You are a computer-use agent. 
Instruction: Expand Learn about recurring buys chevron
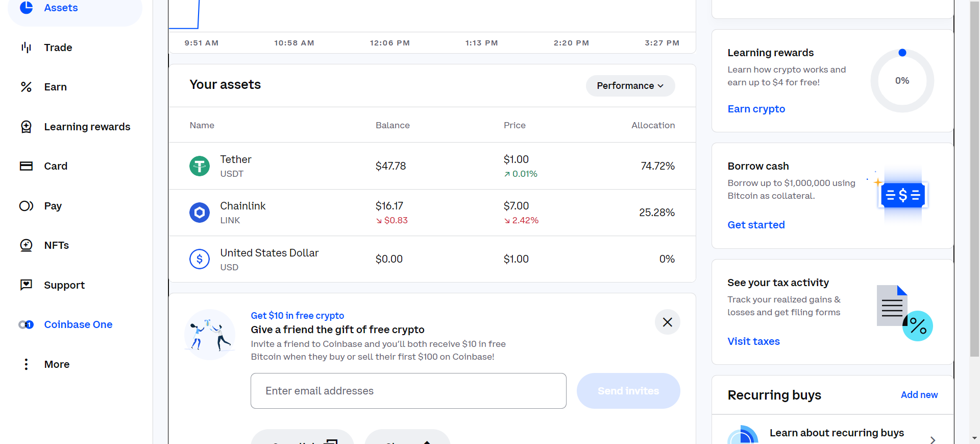(x=933, y=440)
